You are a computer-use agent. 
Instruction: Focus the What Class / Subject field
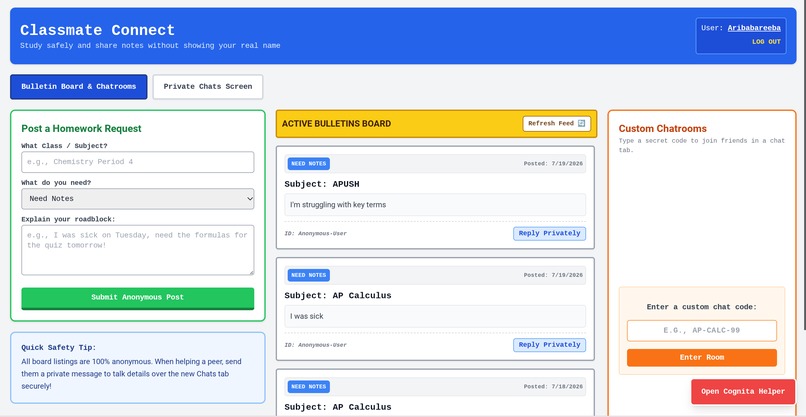coord(138,162)
